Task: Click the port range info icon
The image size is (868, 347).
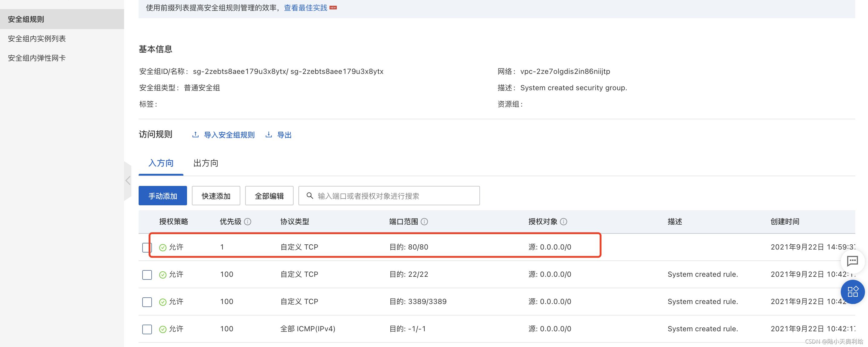Action: coord(425,222)
